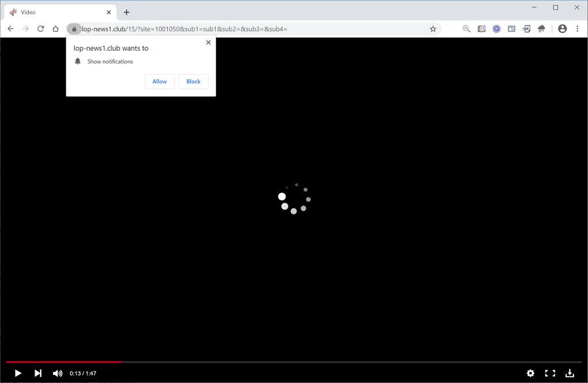Allow notifications from lop-news1.club
Viewport: 588px width, 383px height.
click(159, 81)
